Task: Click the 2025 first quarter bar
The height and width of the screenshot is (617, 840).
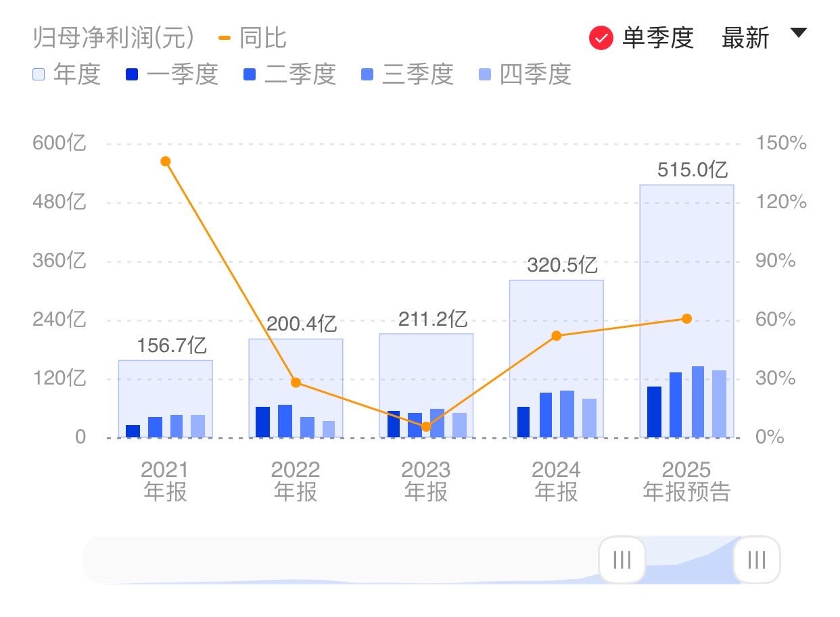Action: pos(654,412)
